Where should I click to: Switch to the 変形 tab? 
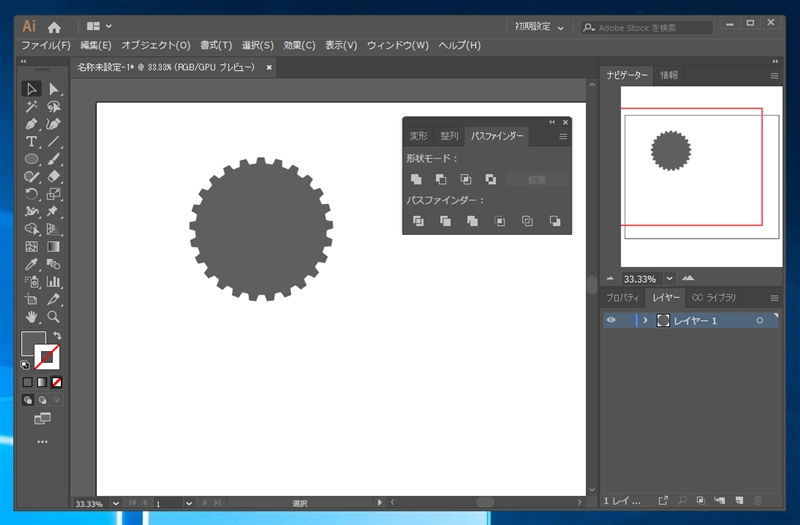(418, 136)
